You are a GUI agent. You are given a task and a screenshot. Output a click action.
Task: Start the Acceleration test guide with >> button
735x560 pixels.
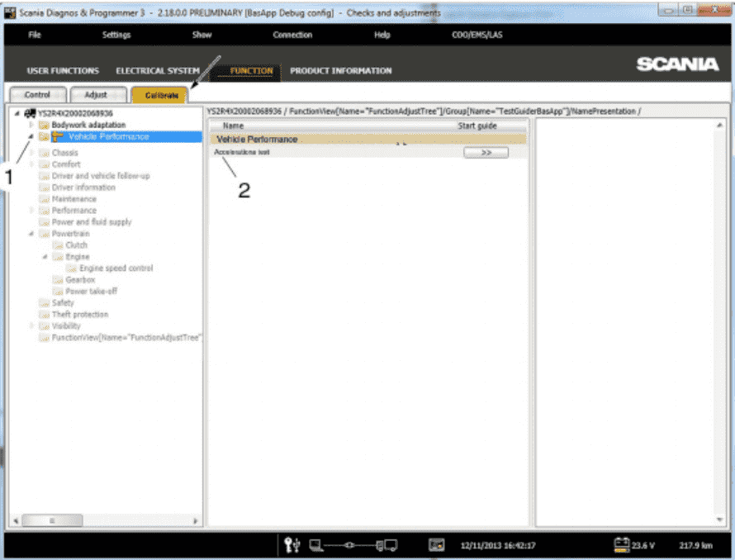click(x=486, y=153)
